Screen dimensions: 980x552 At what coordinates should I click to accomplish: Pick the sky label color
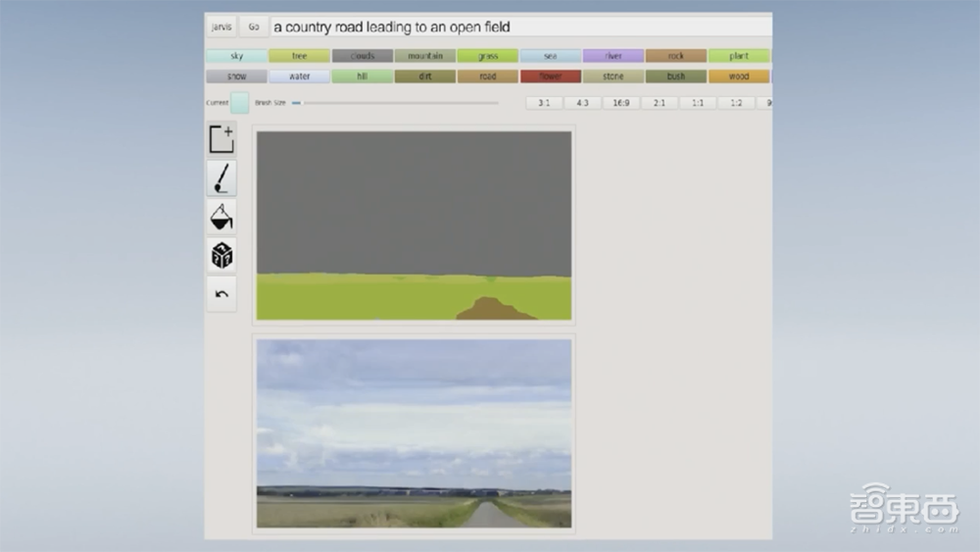coord(236,56)
